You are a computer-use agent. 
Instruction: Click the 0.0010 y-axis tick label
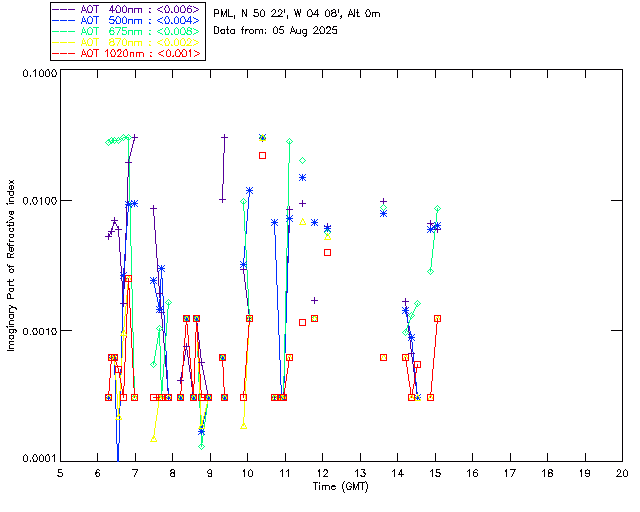click(x=38, y=330)
